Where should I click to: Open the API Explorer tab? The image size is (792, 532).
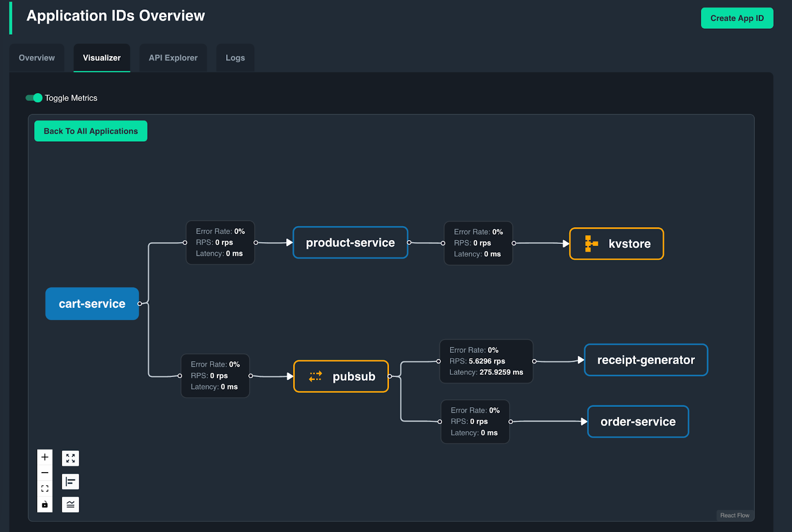click(173, 58)
